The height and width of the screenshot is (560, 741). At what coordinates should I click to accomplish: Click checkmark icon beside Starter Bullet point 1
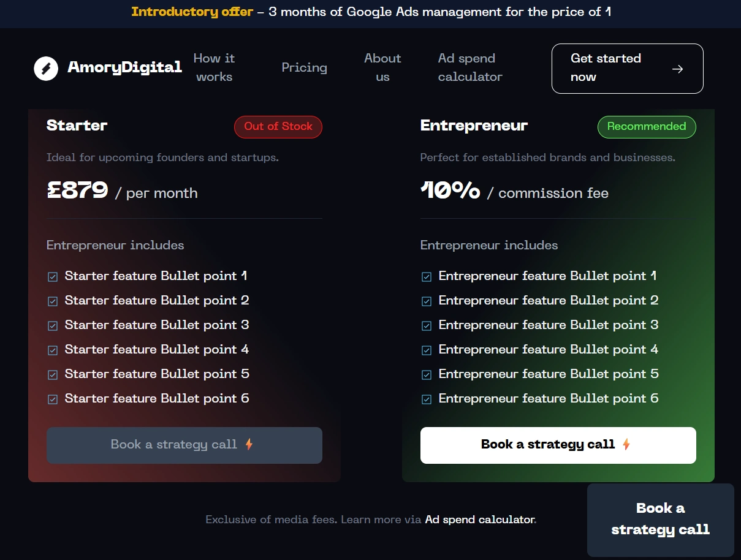tap(53, 277)
